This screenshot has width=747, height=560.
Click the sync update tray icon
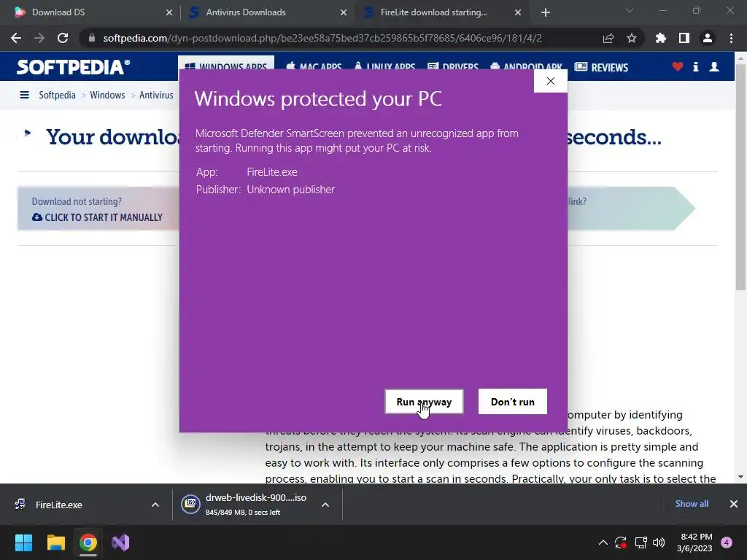[621, 542]
